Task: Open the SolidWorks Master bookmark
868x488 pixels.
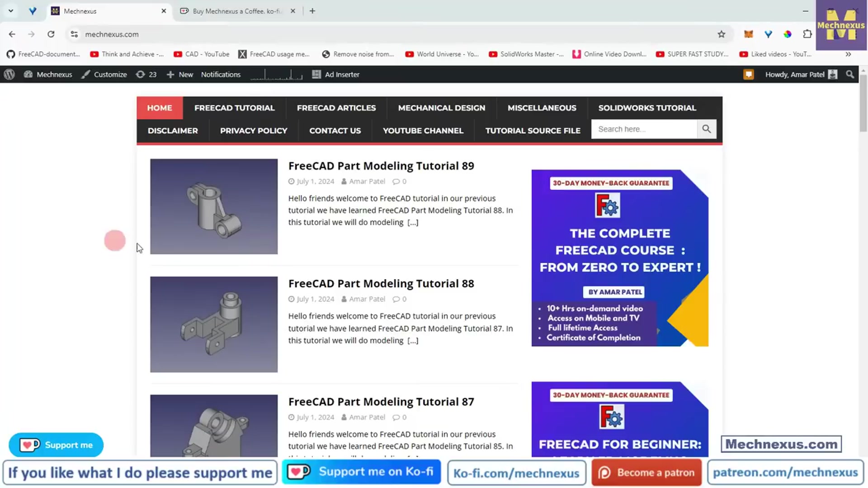Action: click(x=526, y=54)
